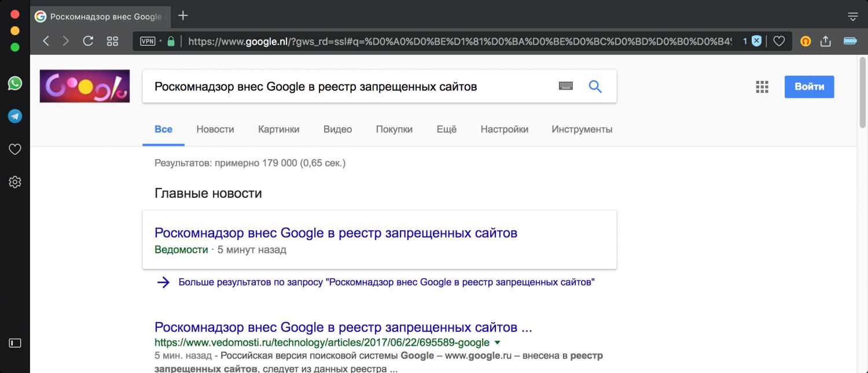The image size is (868, 373).
Task: Open the top news headline link
Action: 336,233
